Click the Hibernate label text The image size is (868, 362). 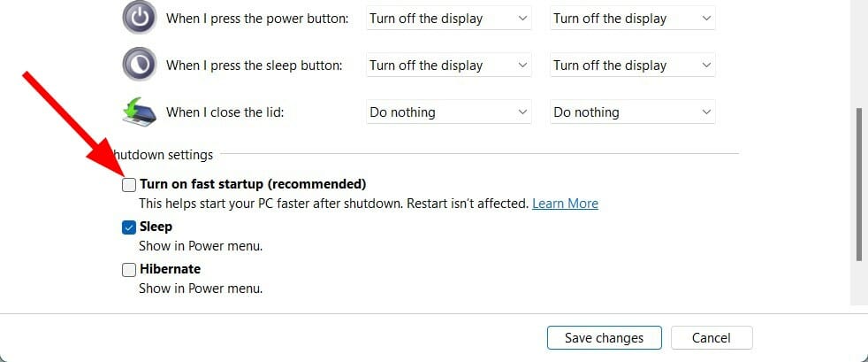click(171, 269)
